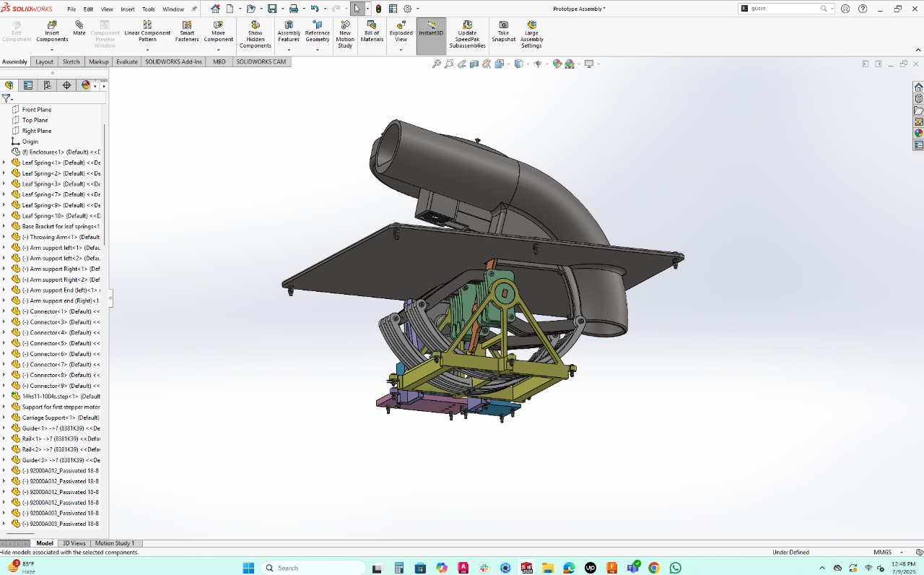Open the DisplayManager color ball tab
Image resolution: width=924 pixels, height=575 pixels.
tap(86, 85)
